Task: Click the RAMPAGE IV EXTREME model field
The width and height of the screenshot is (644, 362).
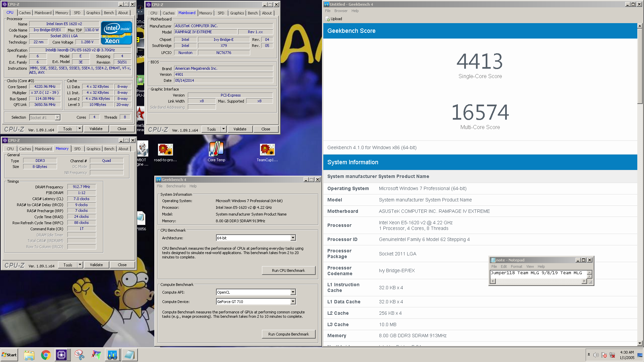Action: point(205,32)
